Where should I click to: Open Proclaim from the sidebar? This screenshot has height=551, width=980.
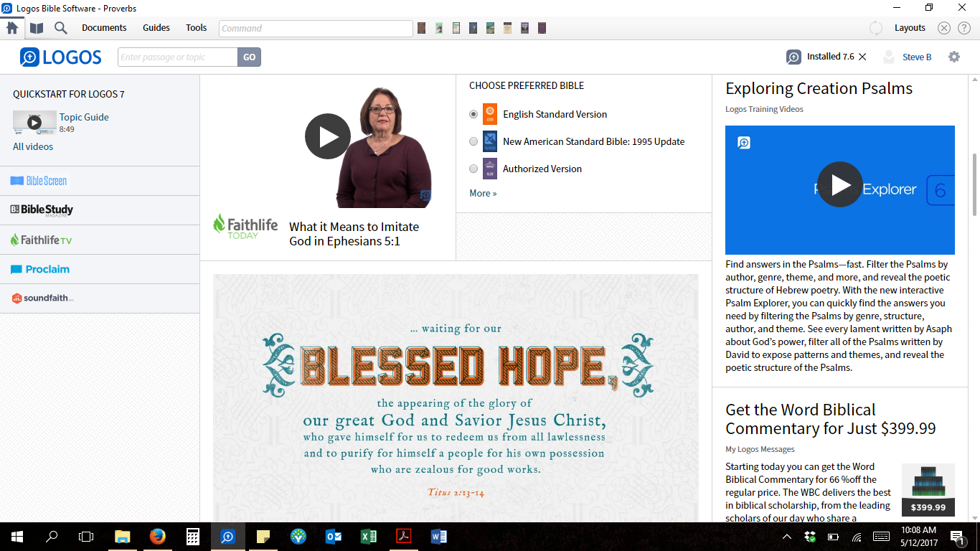click(x=40, y=268)
